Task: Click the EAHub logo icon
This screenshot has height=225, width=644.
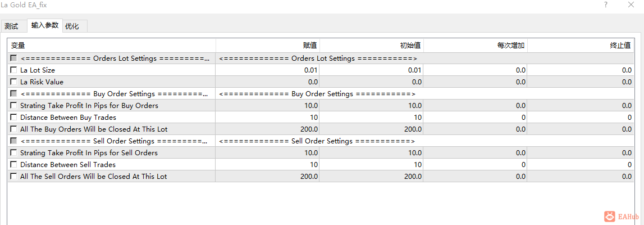Action: pos(609,217)
